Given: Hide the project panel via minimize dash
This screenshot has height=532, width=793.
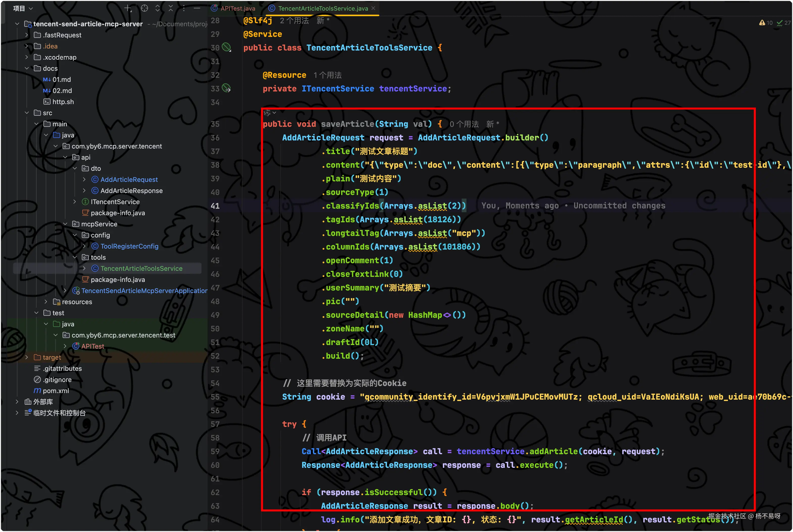Looking at the screenshot, I should [x=197, y=9].
